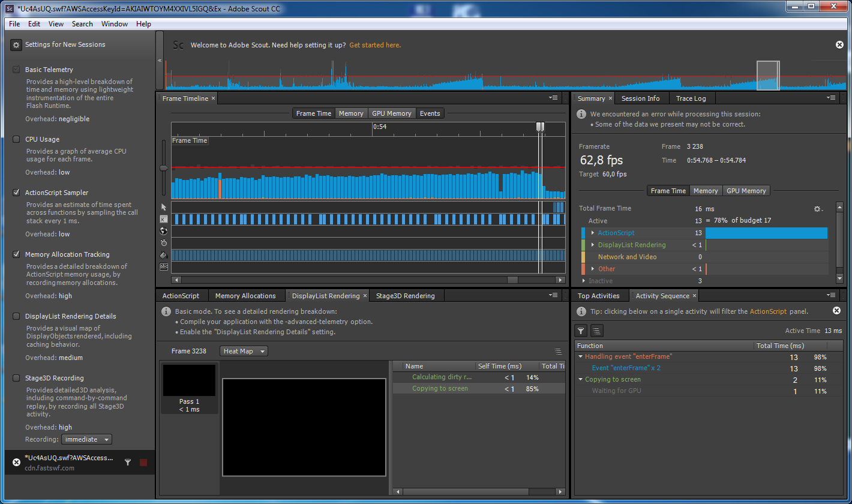
Task: Click the list options icon beside Heat Map
Action: (558, 352)
